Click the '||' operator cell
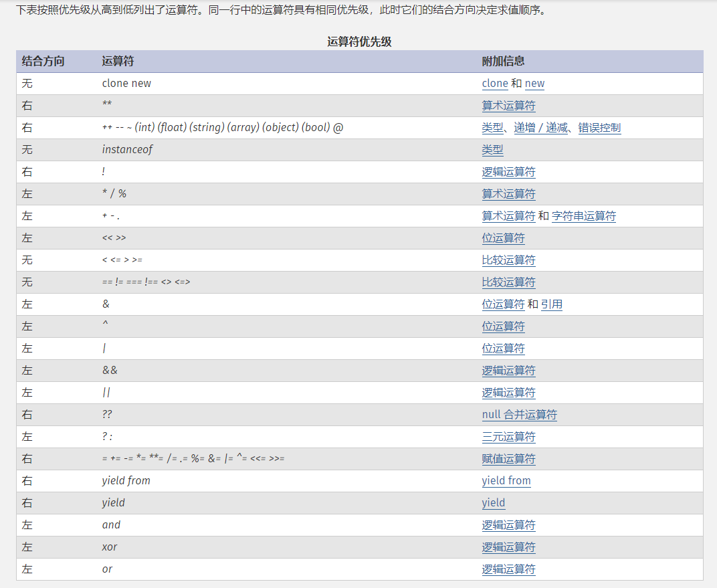Image resolution: width=717 pixels, height=588 pixels. 106,392
